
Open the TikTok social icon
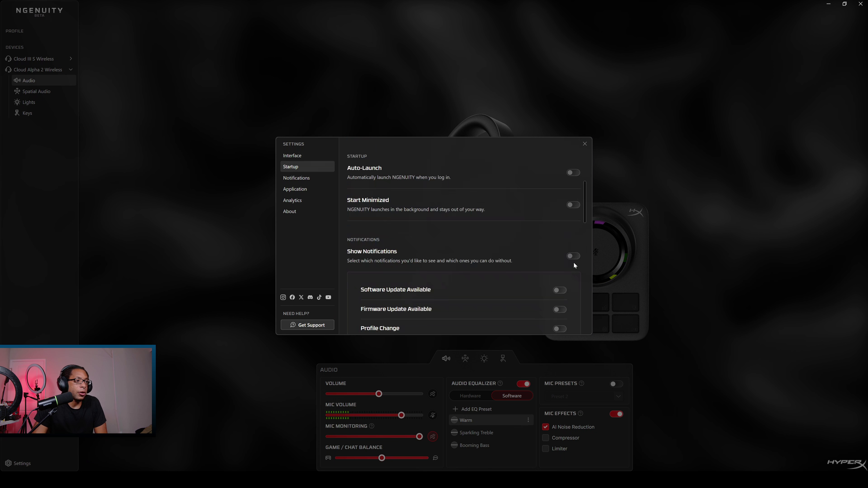319,297
